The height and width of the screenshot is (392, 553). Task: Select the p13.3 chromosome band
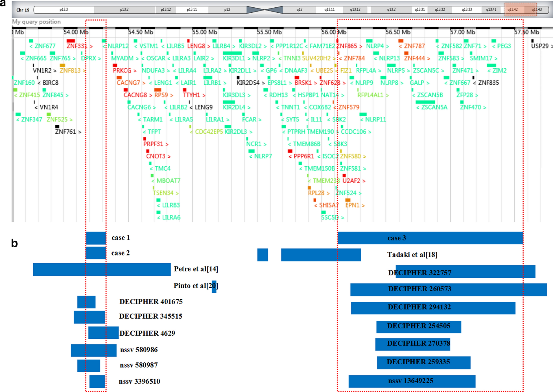pos(64,10)
